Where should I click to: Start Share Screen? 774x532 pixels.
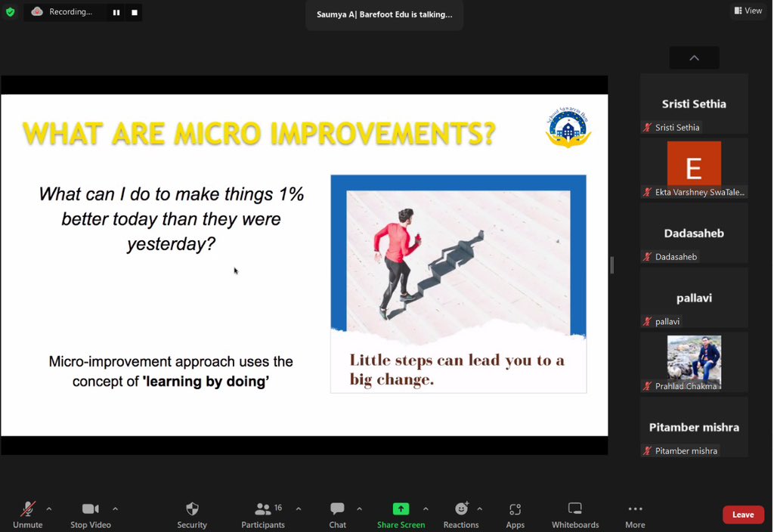click(x=401, y=515)
